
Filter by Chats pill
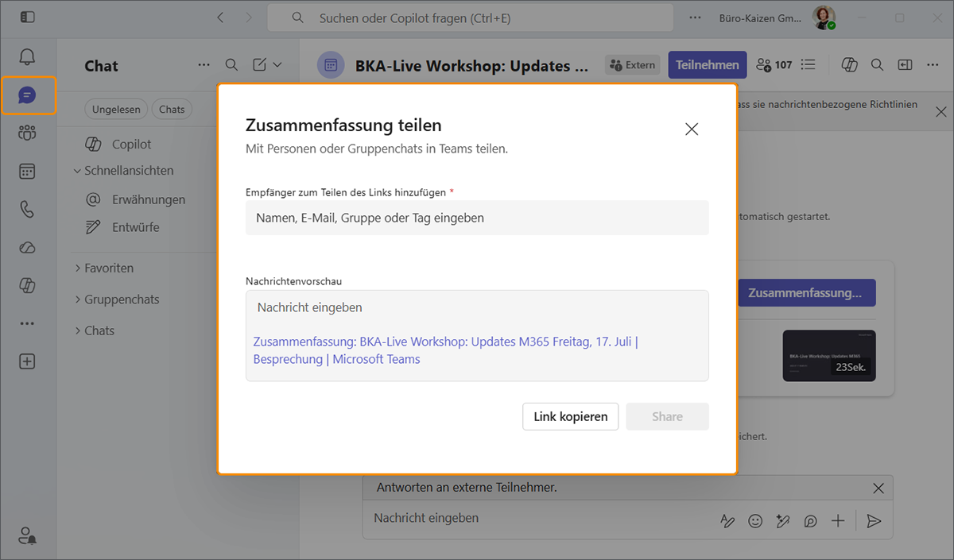tap(172, 110)
